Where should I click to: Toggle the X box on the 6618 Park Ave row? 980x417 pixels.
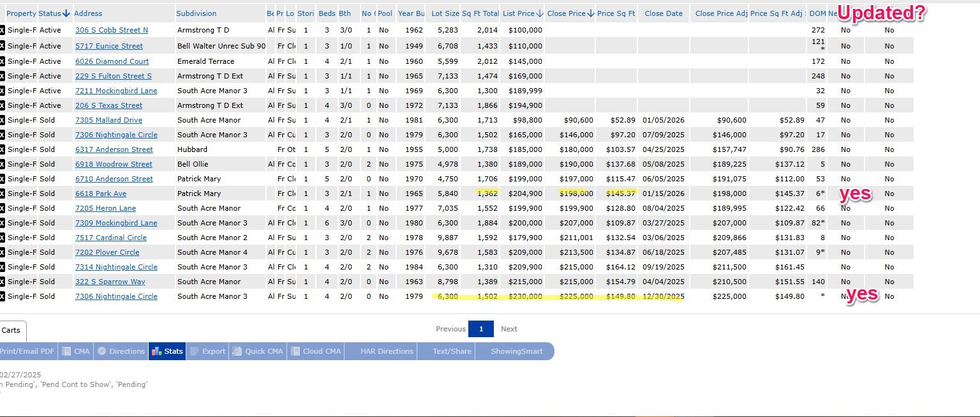(2, 193)
